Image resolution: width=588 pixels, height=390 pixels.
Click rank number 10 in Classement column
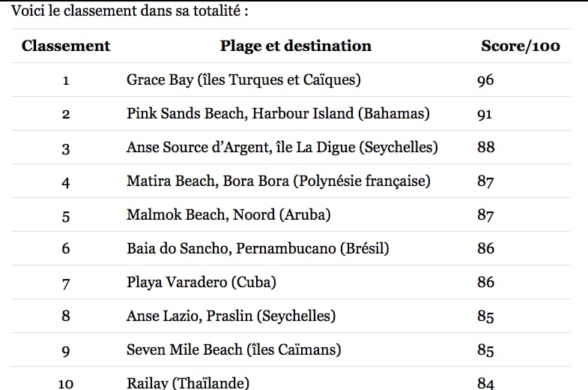66,383
